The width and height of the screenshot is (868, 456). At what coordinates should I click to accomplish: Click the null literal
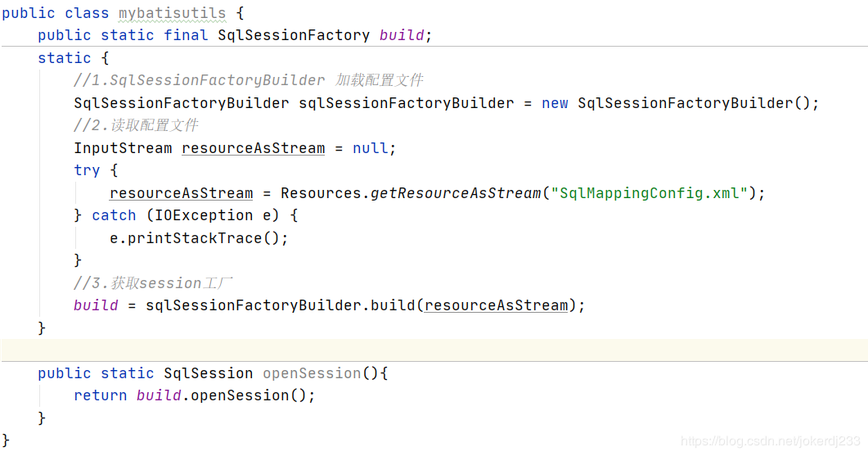(371, 148)
